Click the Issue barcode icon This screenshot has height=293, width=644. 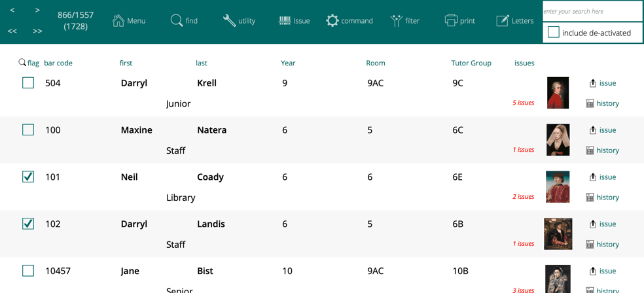285,21
